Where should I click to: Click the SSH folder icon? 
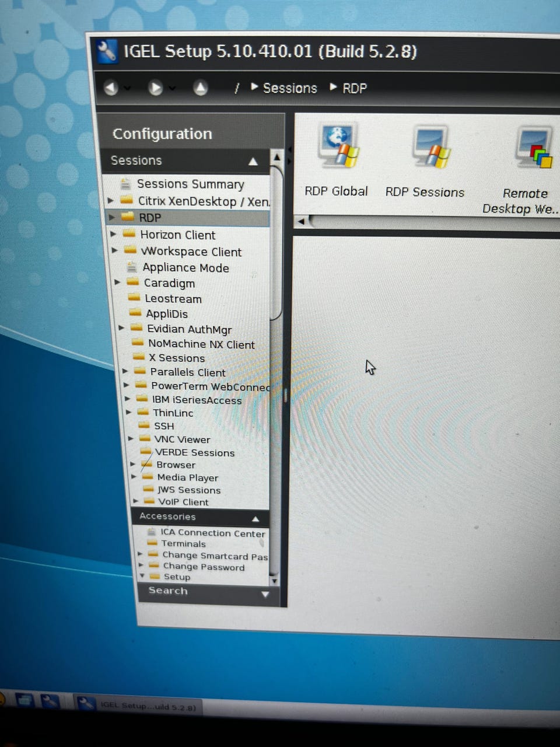click(x=144, y=425)
